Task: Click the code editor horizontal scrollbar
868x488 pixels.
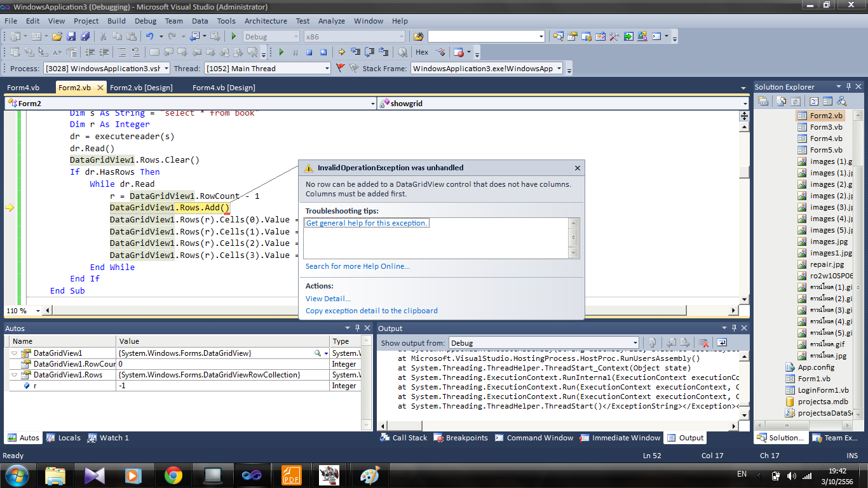Action: pos(390,311)
